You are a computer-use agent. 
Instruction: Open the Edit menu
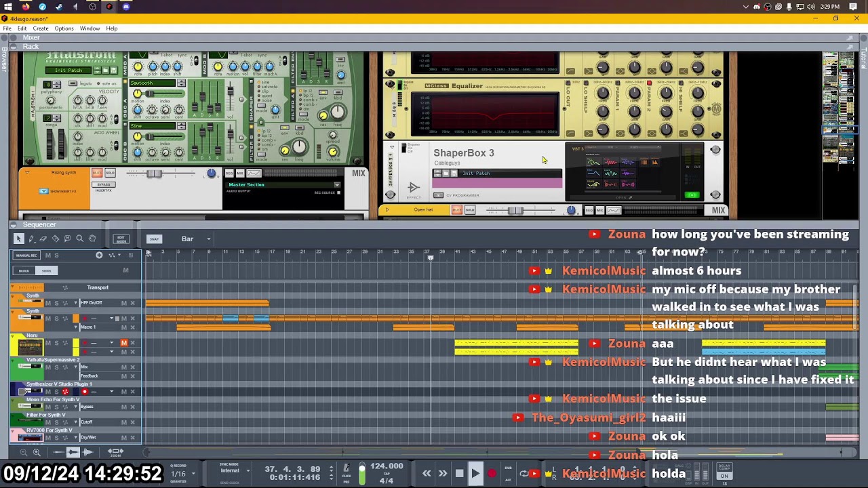click(22, 28)
